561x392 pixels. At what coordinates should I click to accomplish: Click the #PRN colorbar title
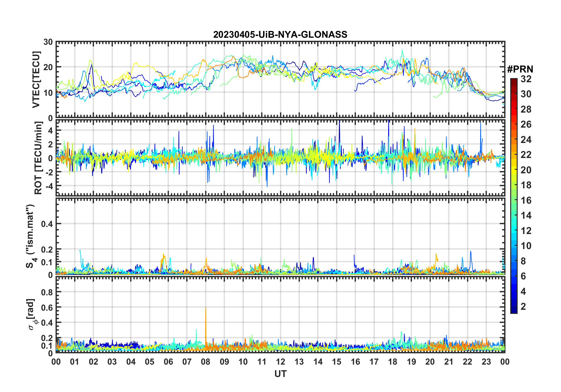point(520,69)
